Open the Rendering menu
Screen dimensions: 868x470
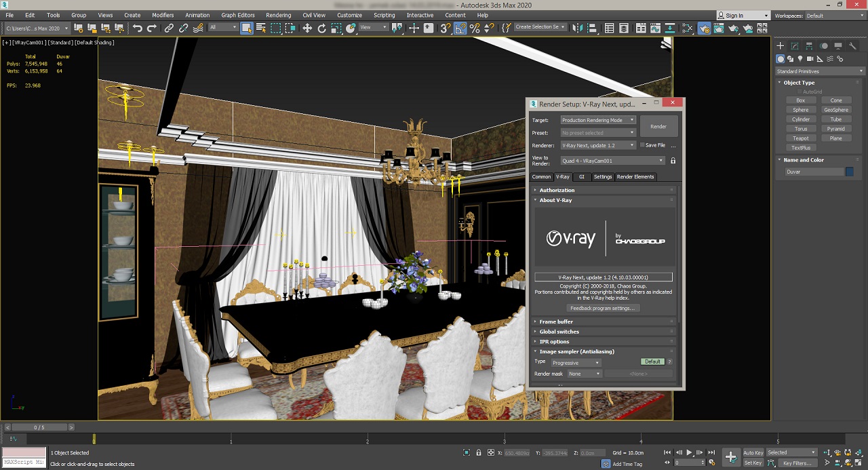pyautogui.click(x=278, y=15)
